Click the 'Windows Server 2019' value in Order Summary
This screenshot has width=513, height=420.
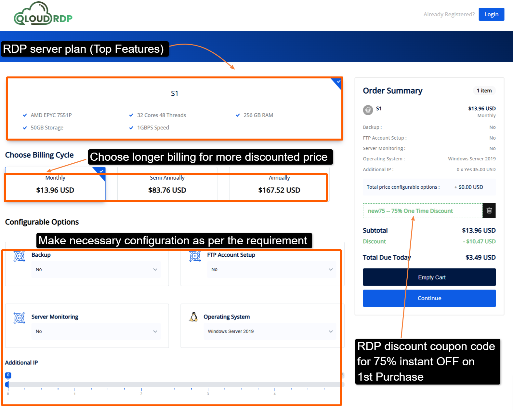(x=472, y=159)
